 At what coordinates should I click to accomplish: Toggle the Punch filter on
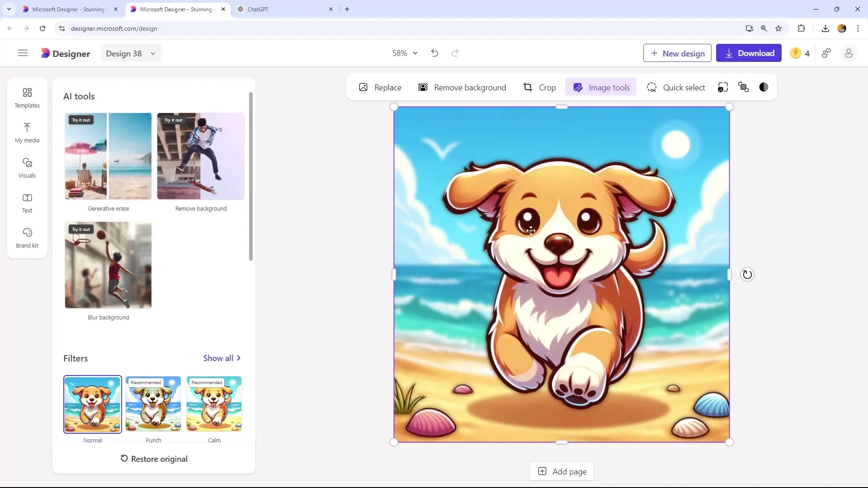pos(153,404)
